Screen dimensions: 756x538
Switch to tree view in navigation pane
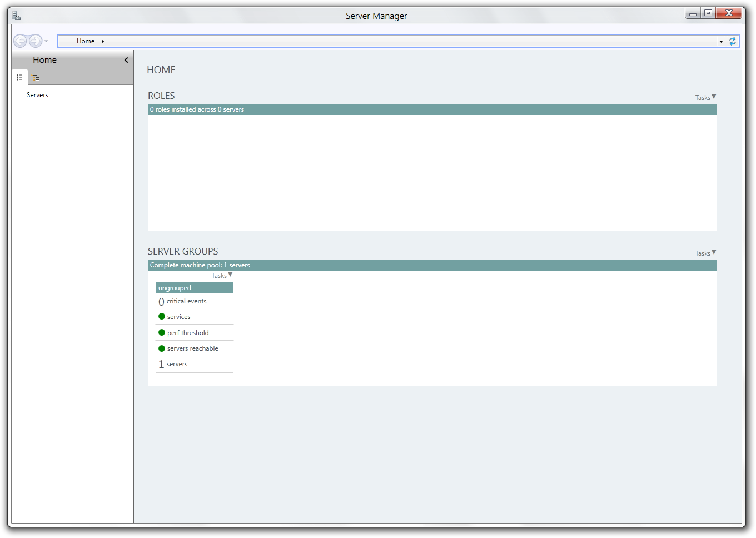pos(35,77)
